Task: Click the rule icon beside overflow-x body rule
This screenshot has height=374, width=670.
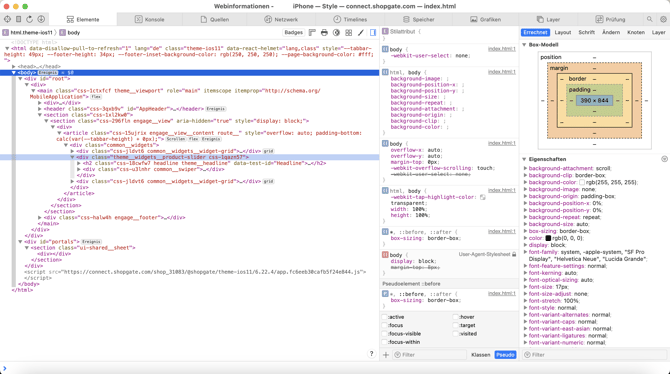Action: click(385, 144)
